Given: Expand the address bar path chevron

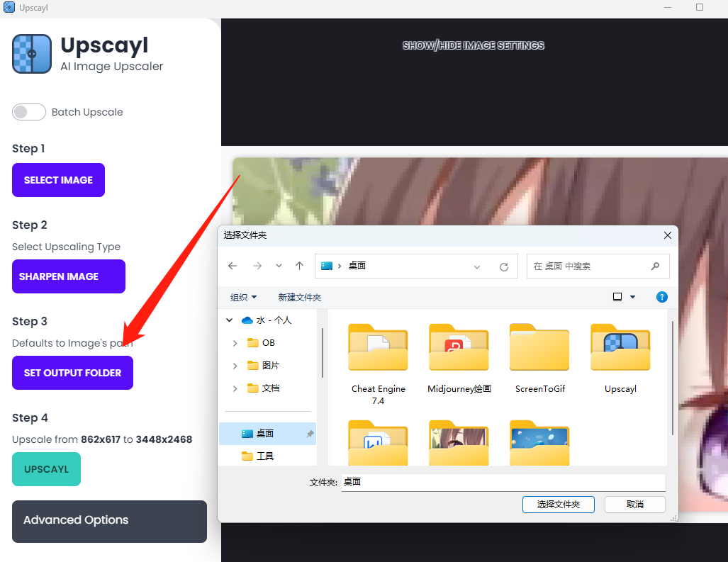Looking at the screenshot, I should (x=340, y=266).
